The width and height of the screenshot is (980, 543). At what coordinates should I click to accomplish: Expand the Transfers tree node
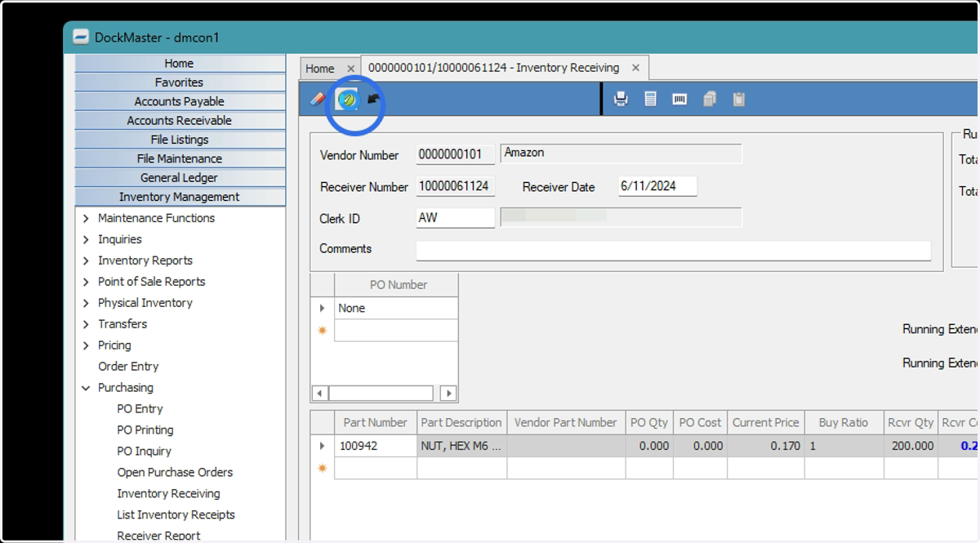[x=87, y=324]
